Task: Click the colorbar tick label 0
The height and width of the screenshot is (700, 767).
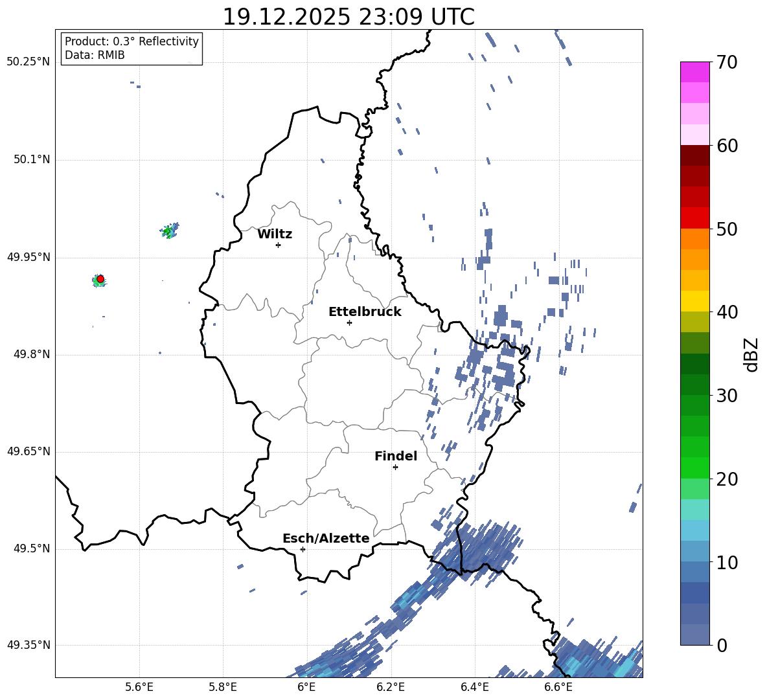Action: point(722,645)
